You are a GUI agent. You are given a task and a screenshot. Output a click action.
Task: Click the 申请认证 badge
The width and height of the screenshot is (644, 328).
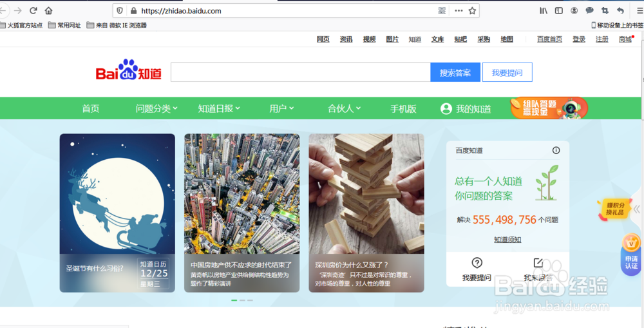click(631, 254)
